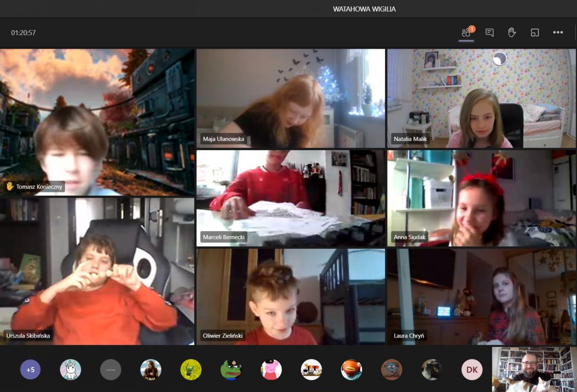Screen dimensions: 577x392
Task: Select Laura Chryń's video tile
Action: point(481,297)
